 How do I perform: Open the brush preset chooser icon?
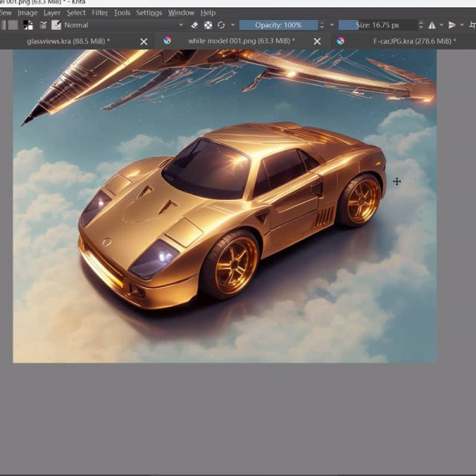pyautogui.click(x=56, y=25)
